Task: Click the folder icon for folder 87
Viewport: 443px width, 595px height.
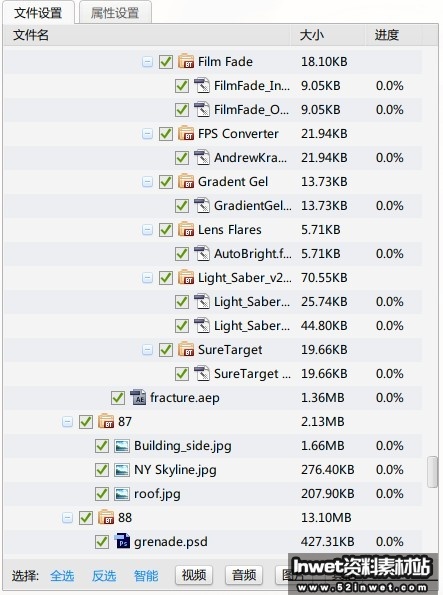Action: 106,422
